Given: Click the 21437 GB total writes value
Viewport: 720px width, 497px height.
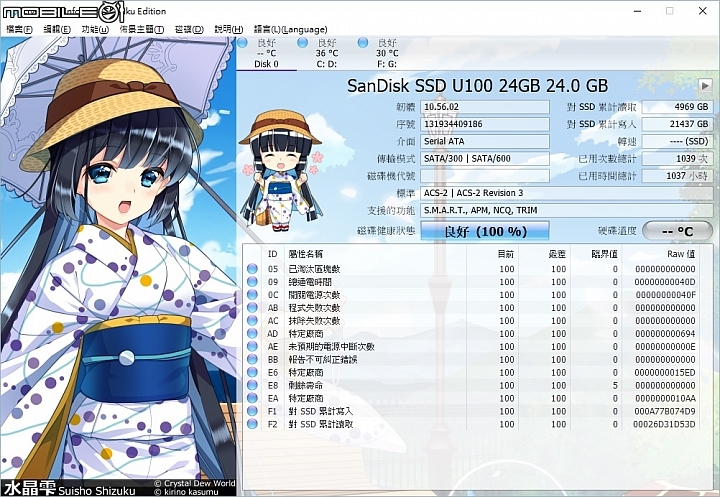Looking at the screenshot, I should pos(677,124).
